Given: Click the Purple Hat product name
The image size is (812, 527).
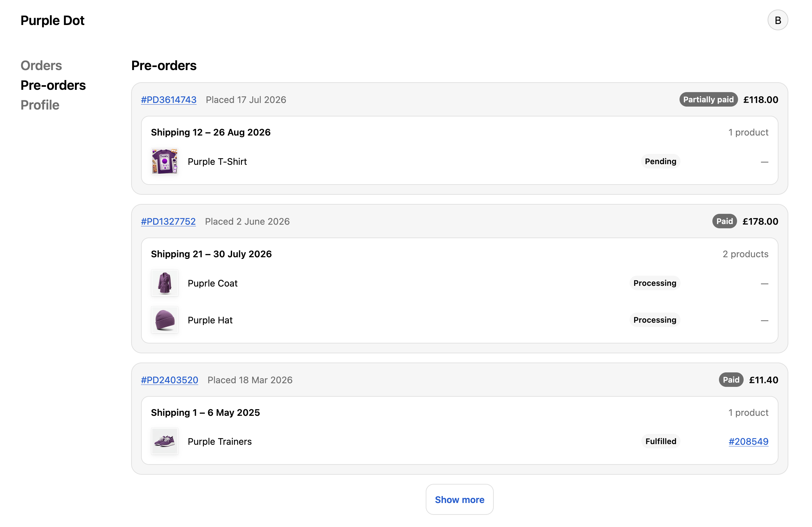Looking at the screenshot, I should [210, 320].
